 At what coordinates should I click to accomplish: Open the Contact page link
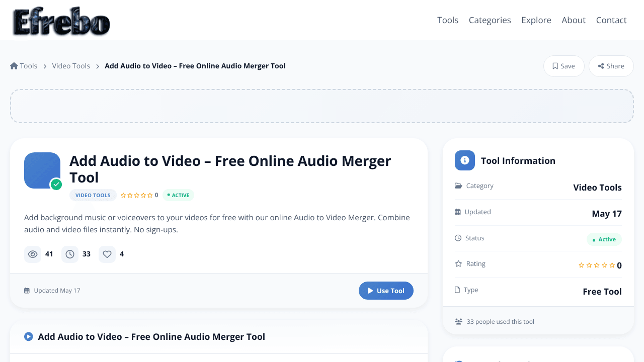pyautogui.click(x=611, y=20)
